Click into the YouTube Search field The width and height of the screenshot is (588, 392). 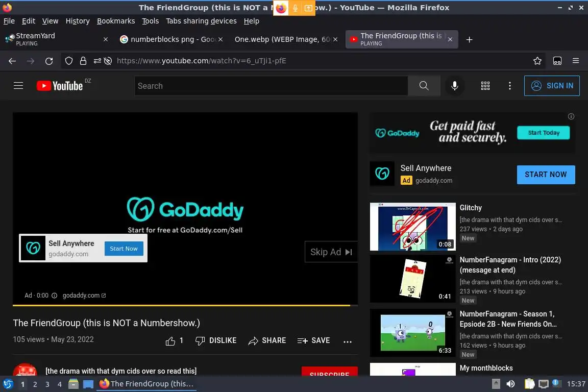[271, 86]
